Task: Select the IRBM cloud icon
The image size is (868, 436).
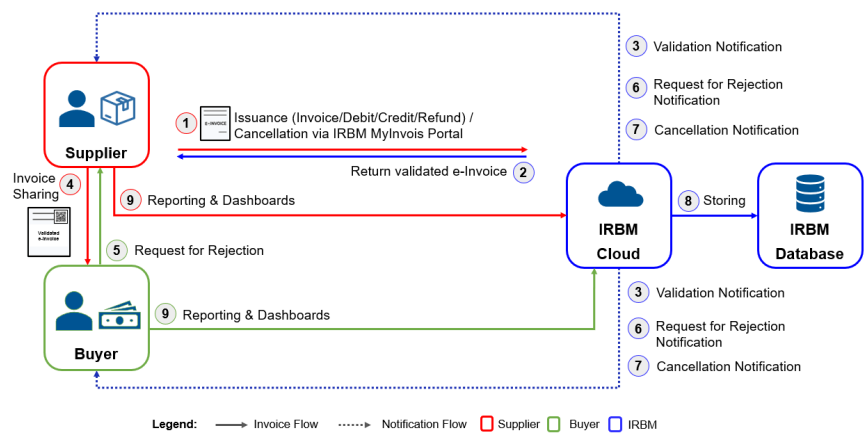Action: [x=621, y=195]
